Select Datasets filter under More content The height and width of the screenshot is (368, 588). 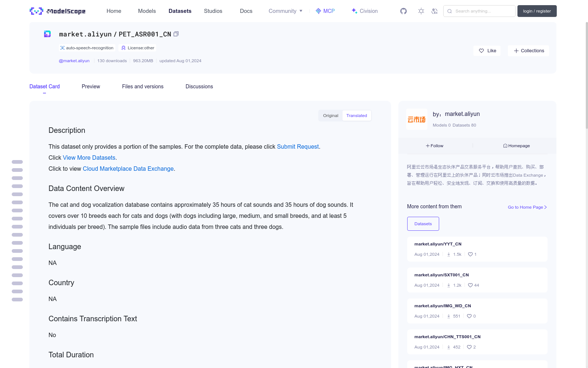(423, 224)
